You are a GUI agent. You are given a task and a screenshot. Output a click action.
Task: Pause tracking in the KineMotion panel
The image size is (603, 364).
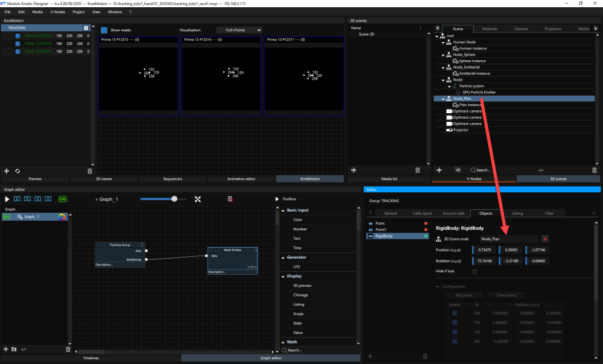86,28
